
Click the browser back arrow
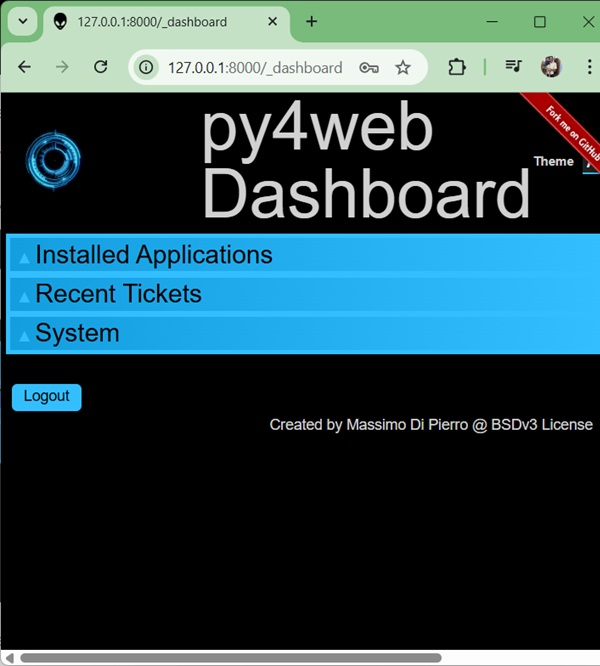click(x=25, y=67)
